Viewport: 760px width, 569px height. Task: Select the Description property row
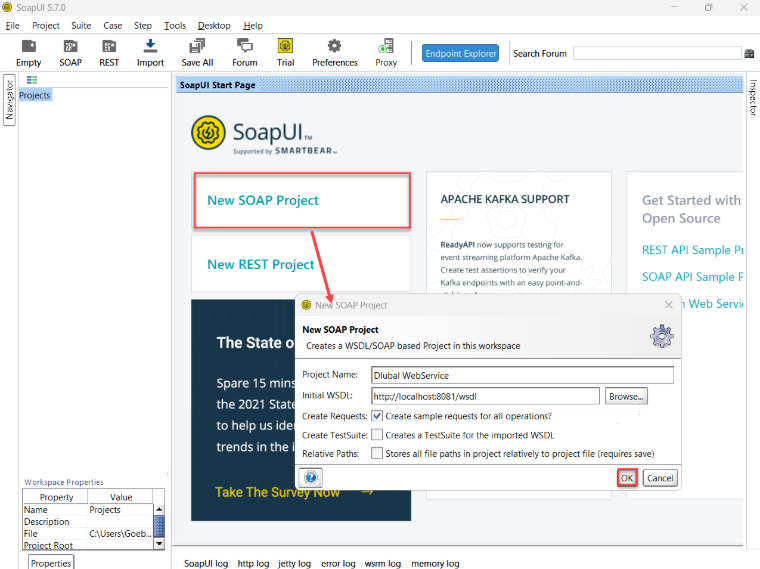[88, 522]
